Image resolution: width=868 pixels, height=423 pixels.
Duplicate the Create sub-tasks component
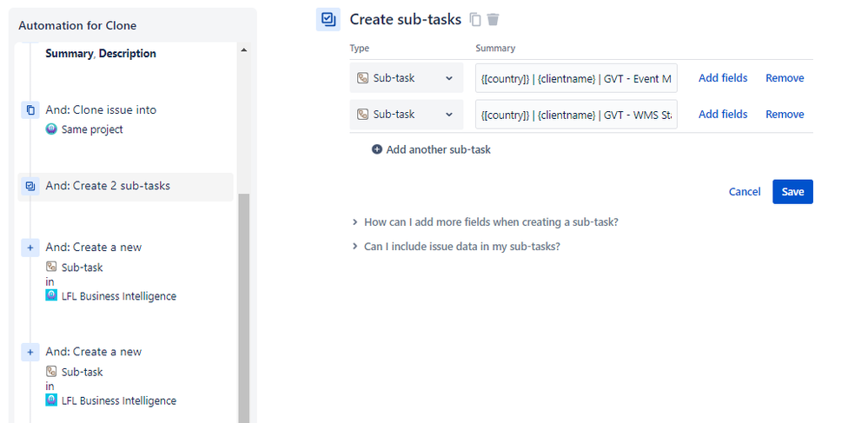475,19
